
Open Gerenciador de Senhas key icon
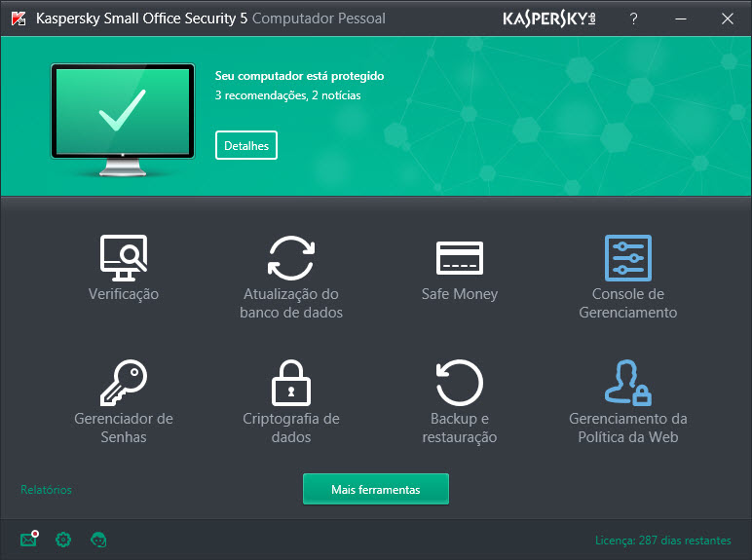pos(124,383)
